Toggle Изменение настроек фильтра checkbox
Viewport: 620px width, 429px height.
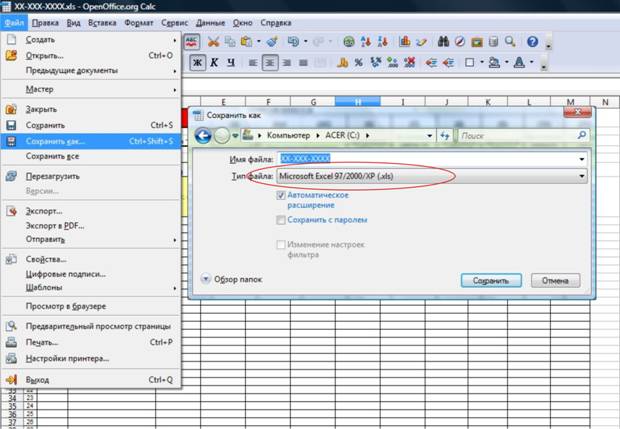click(281, 245)
